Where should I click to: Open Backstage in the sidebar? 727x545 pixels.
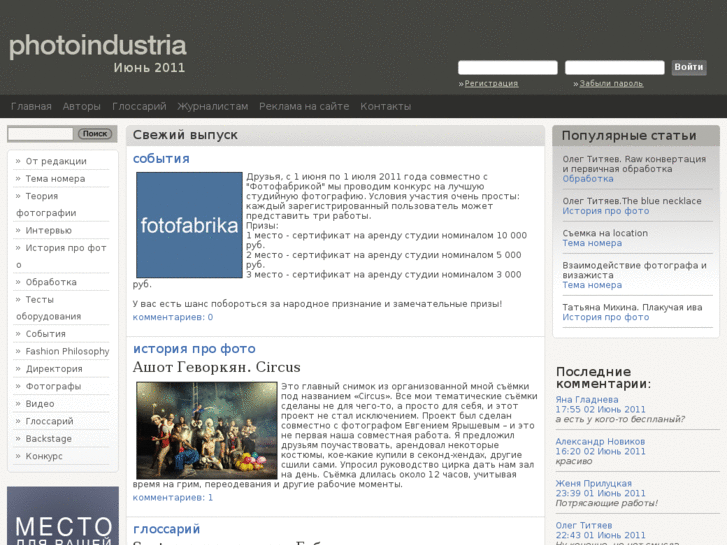coord(49,439)
